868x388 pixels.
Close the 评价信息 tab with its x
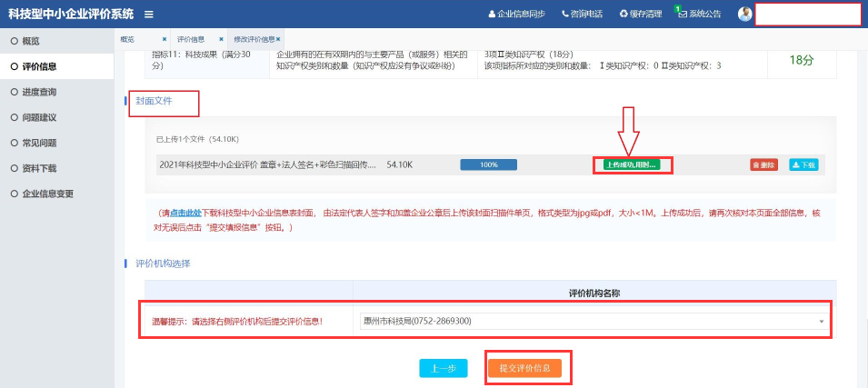pos(221,40)
